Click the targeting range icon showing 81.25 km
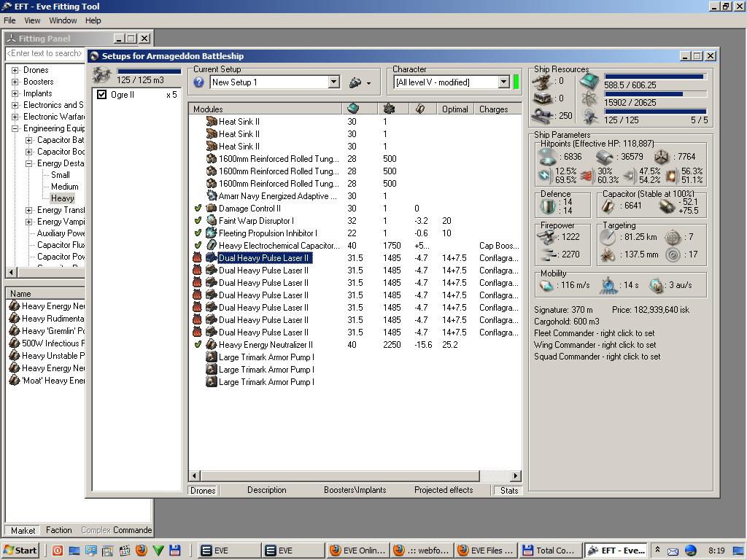747x560 pixels. [608, 237]
